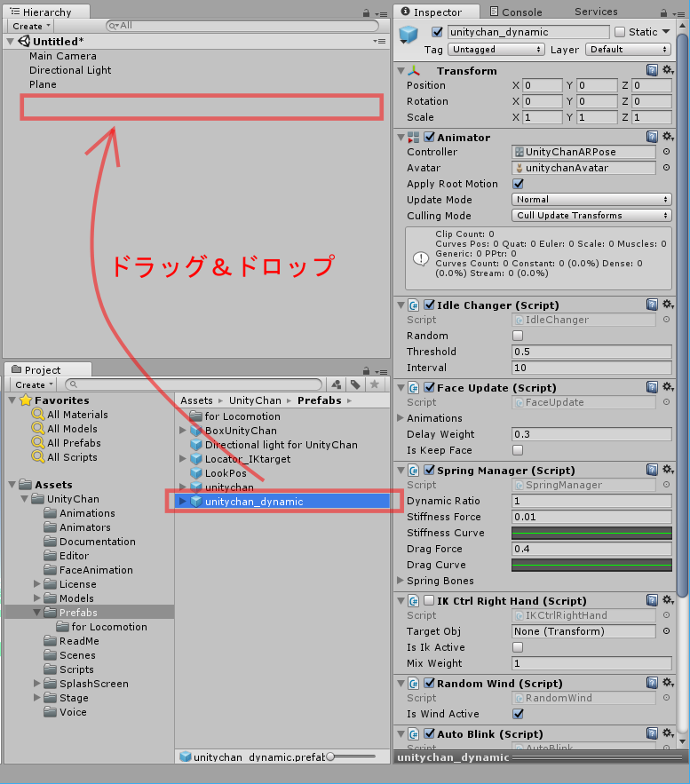Expand the Spring Bones foldout
This screenshot has height=784, width=690.
(401, 581)
